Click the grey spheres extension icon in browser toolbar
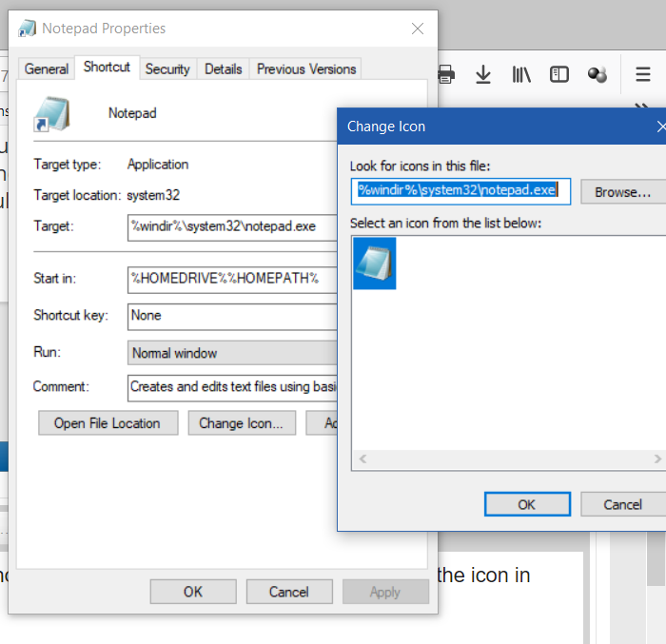Image resolution: width=666 pixels, height=644 pixels. tap(597, 75)
